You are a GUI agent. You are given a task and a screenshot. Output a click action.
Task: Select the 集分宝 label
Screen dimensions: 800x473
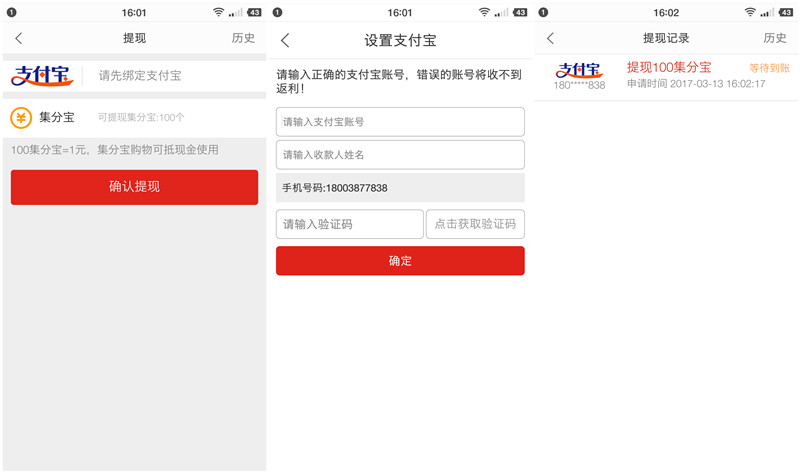pos(57,117)
